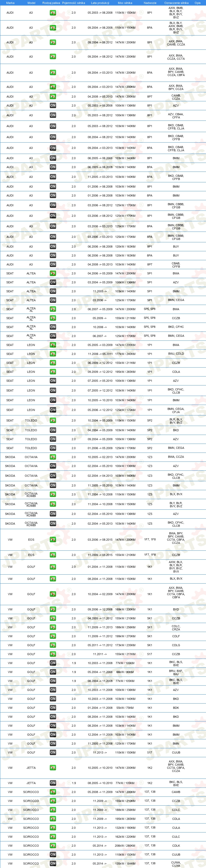The image size is (206, 868).
Task: Click the Pojemność silnika column header
Action: tap(73, 3)
